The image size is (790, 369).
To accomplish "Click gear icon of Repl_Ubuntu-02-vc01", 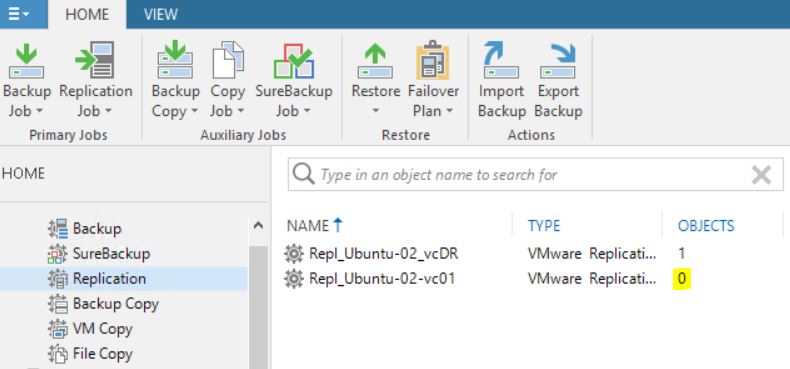I will (x=294, y=279).
